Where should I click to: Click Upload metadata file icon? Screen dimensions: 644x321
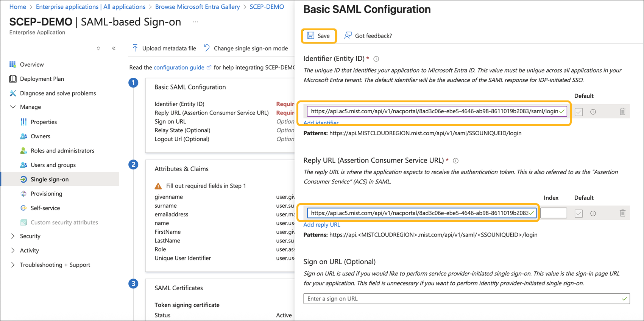click(x=135, y=48)
